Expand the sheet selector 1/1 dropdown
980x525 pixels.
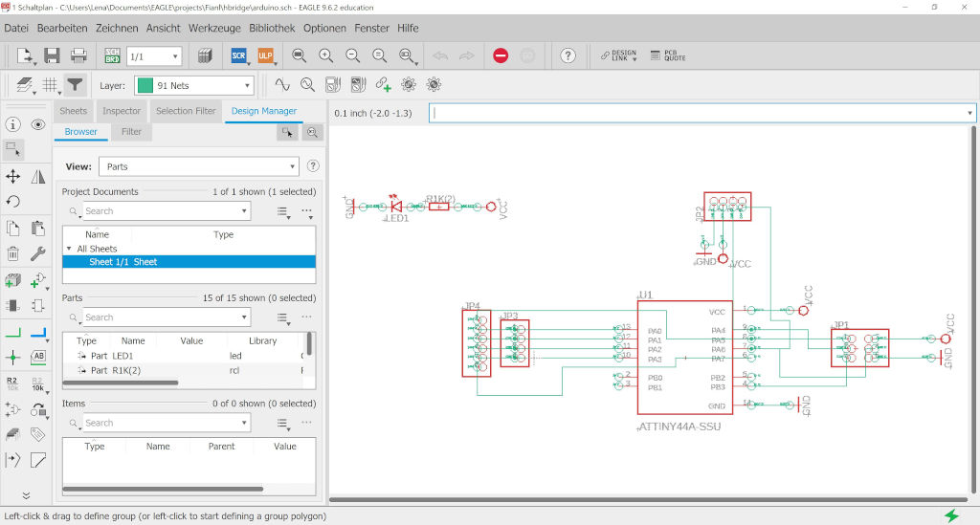[x=154, y=56]
